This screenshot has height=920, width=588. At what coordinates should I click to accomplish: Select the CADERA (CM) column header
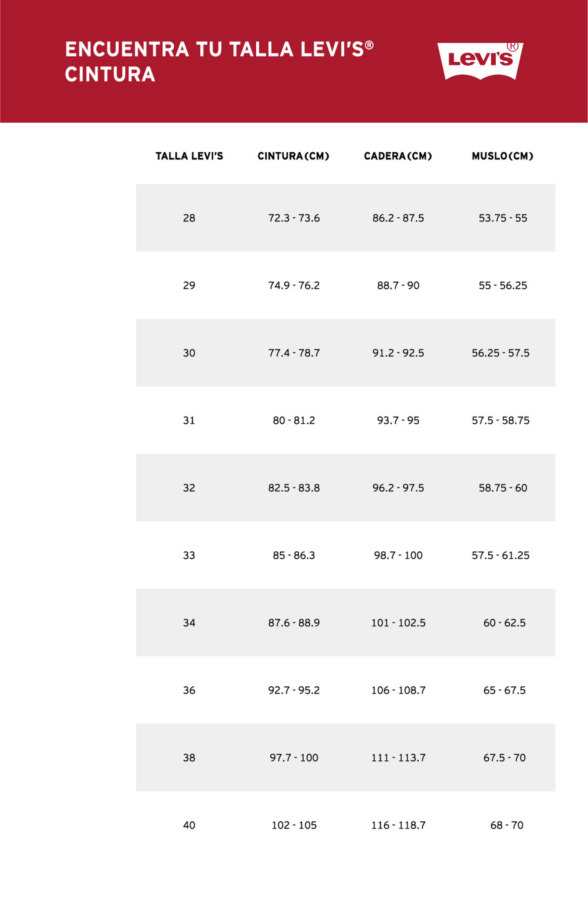point(398,156)
